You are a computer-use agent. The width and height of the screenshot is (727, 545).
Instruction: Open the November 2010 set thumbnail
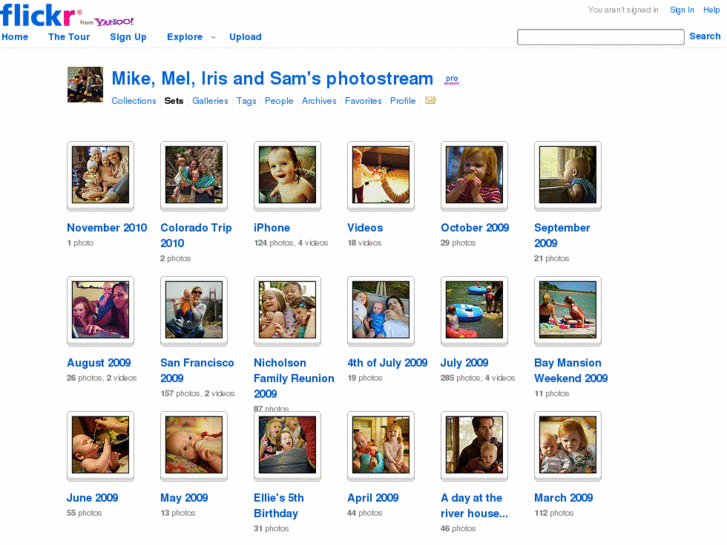(100, 175)
